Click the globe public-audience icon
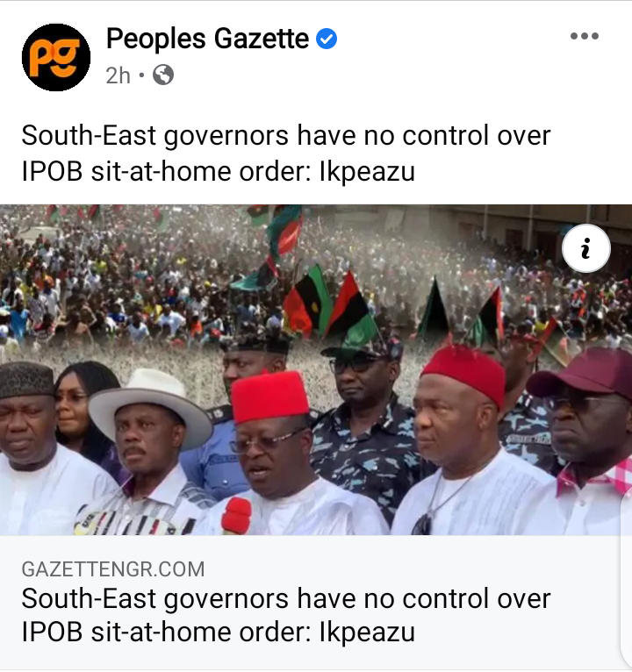Image resolution: width=632 pixels, height=672 pixels. pyautogui.click(x=163, y=75)
